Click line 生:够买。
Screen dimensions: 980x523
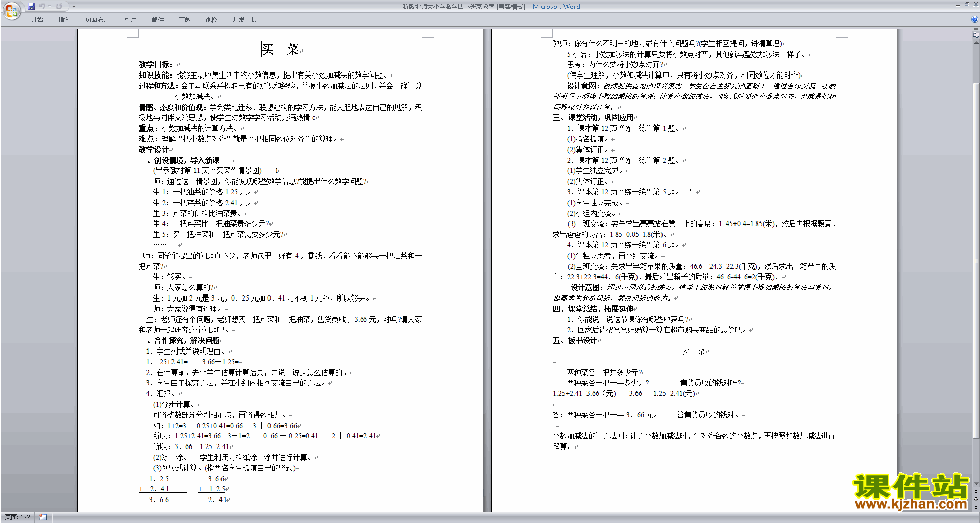pos(170,277)
